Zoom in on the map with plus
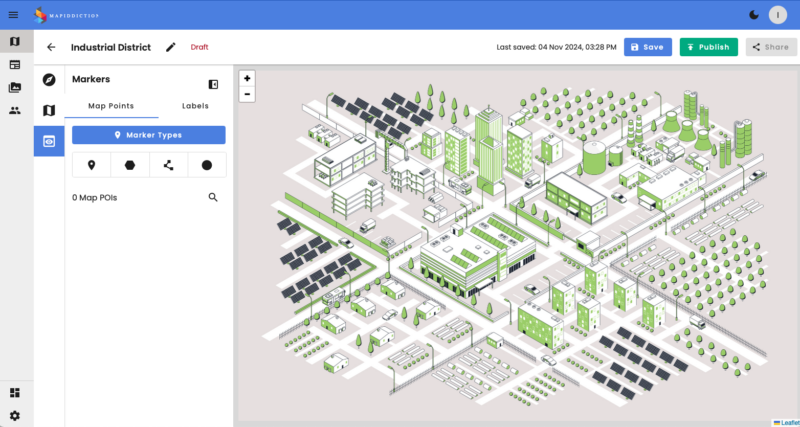 247,78
